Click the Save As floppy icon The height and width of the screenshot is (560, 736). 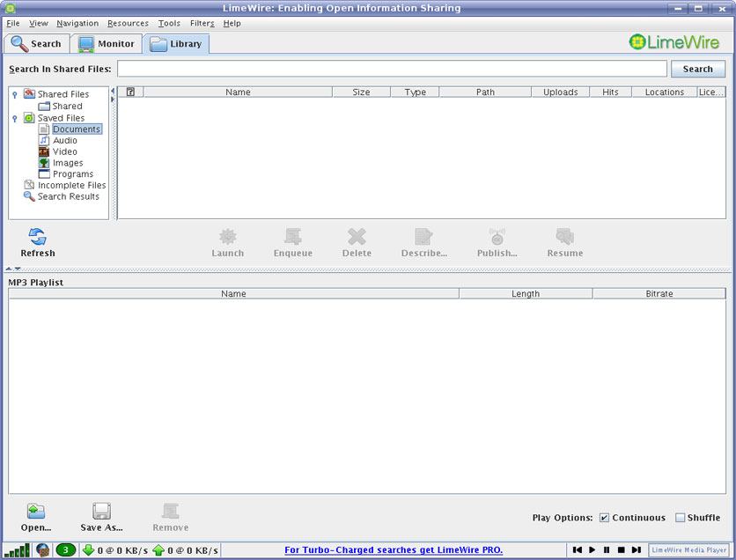tap(101, 511)
